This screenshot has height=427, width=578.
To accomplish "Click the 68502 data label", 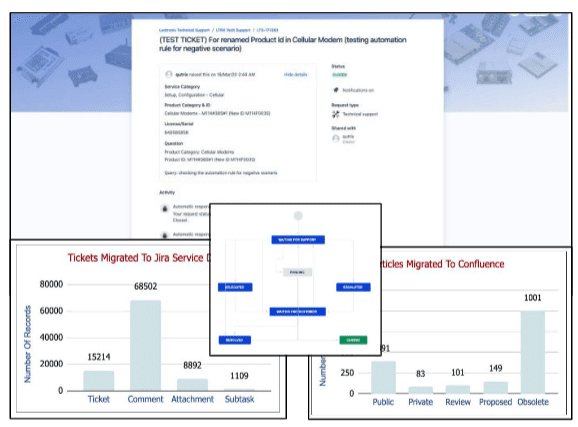I will tap(145, 286).
